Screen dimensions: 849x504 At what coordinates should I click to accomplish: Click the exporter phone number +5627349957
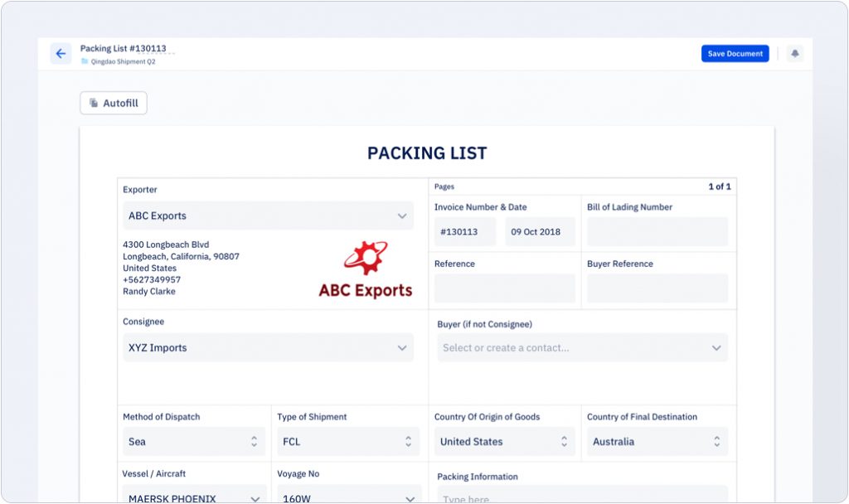[152, 280]
